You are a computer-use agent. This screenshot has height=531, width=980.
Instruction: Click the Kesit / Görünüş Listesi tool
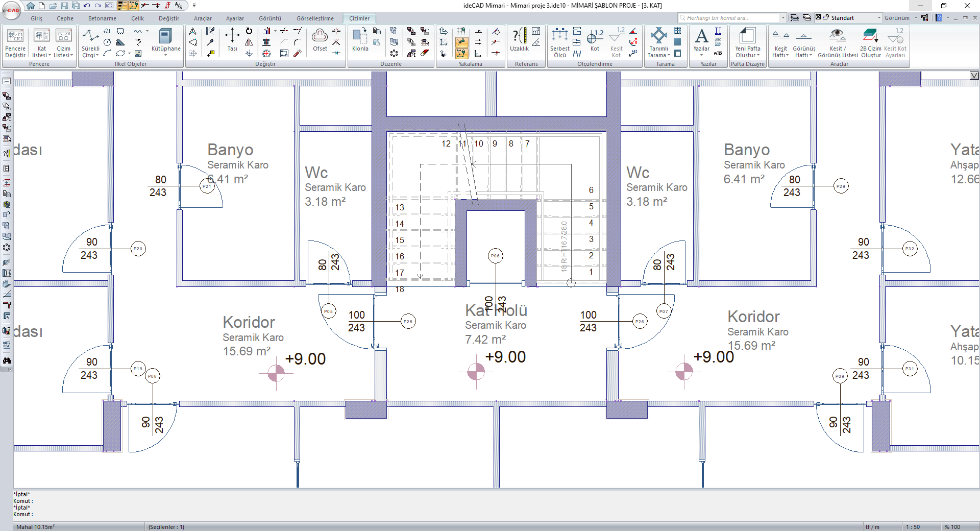click(x=838, y=43)
